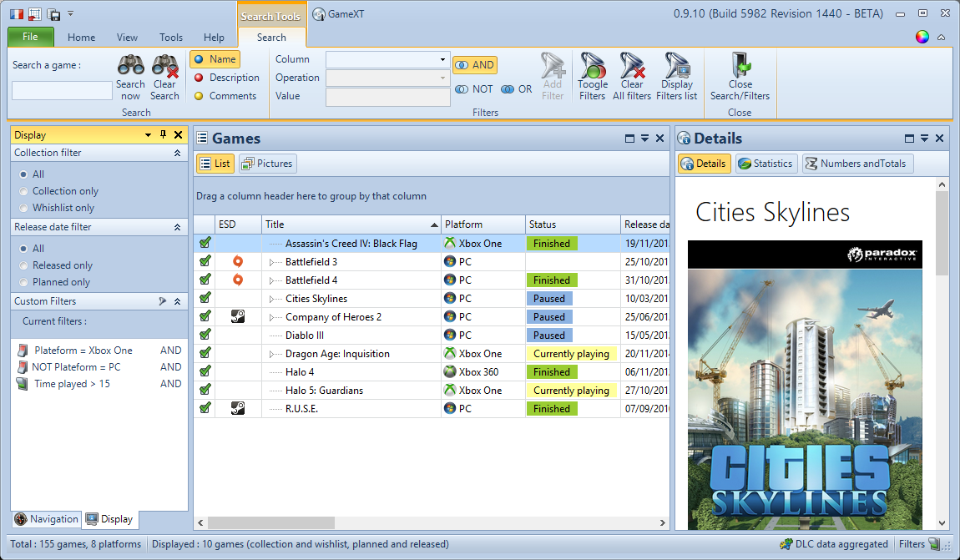
Task: Open the File menu
Action: click(30, 37)
